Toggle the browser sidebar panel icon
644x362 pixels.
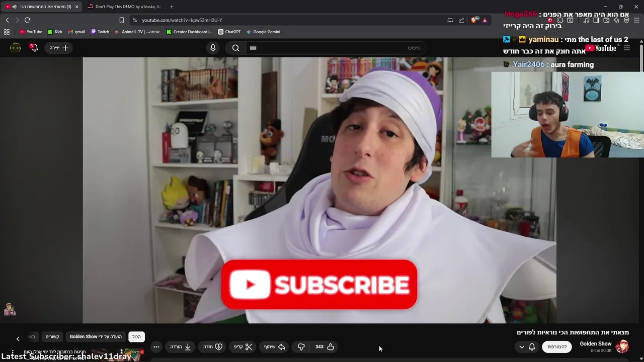596,20
